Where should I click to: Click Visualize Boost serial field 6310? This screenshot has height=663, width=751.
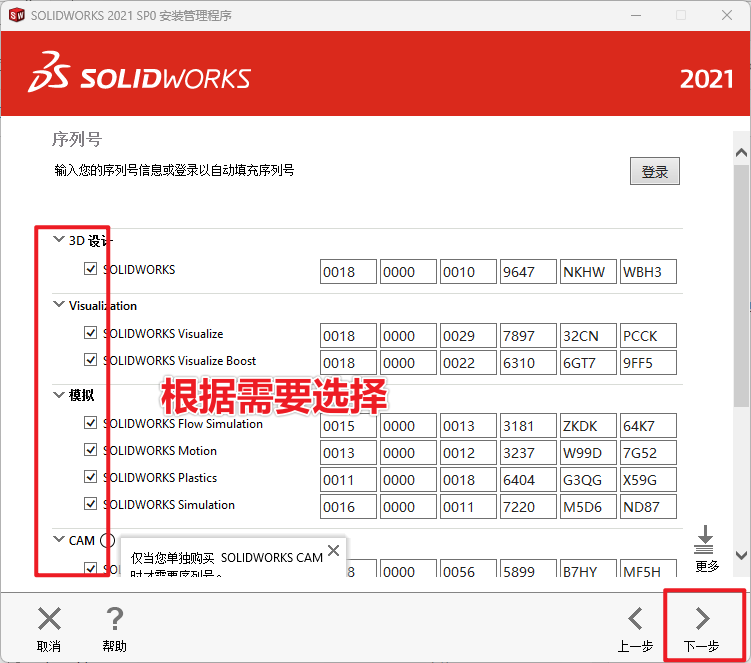[528, 363]
